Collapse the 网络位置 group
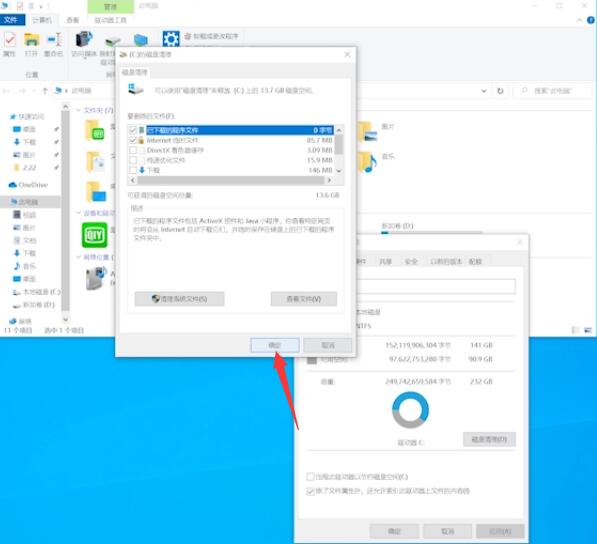 coord(78,257)
